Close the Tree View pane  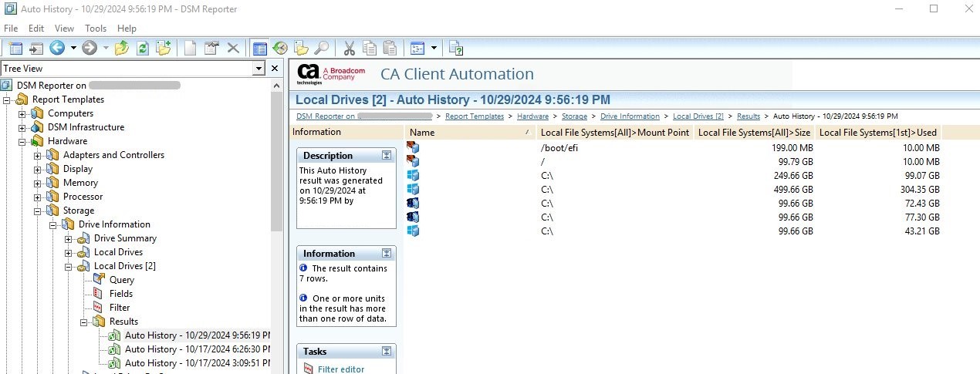(274, 69)
